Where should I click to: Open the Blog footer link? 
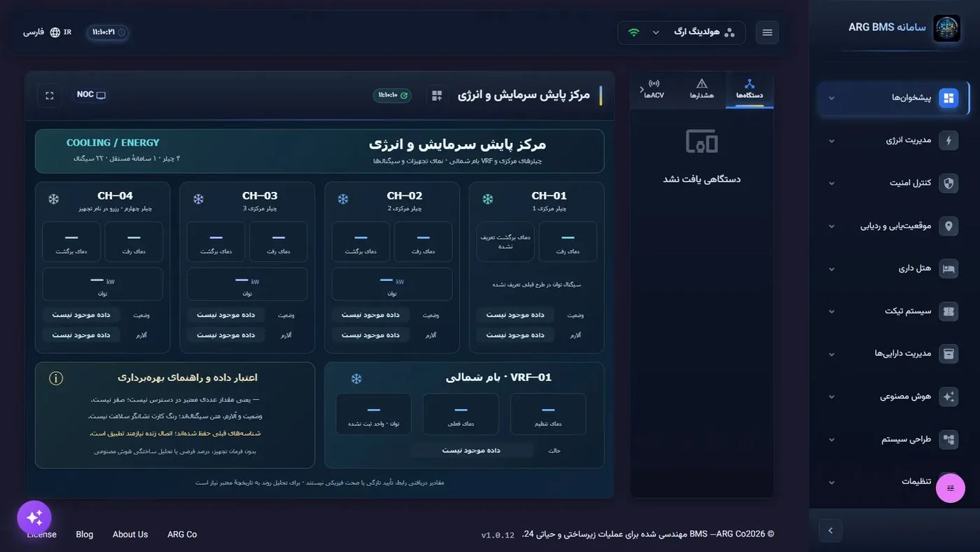[84, 534]
